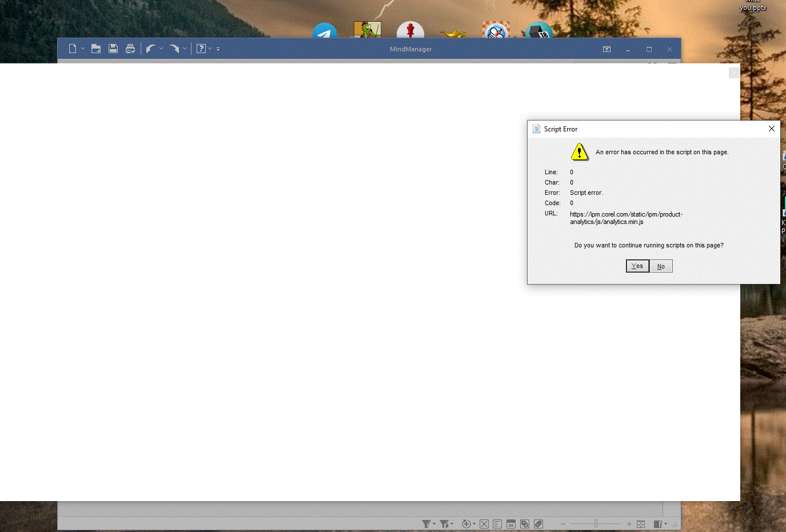Open the Help question mark icon
This screenshot has height=532, width=786.
pos(201,49)
